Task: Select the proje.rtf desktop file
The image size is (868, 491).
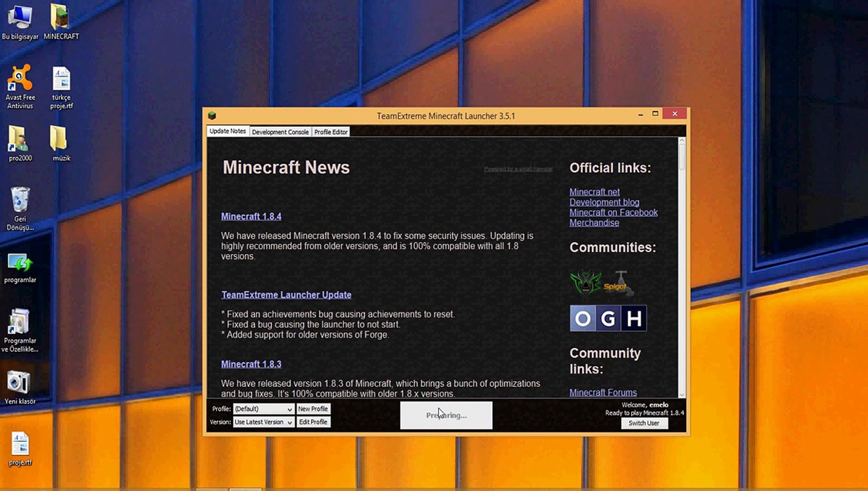Action: pos(20,448)
